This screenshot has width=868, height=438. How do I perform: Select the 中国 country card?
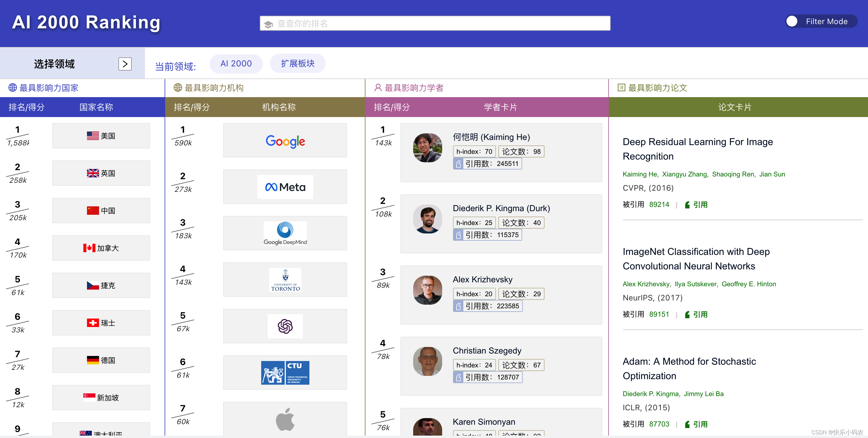[x=101, y=211]
